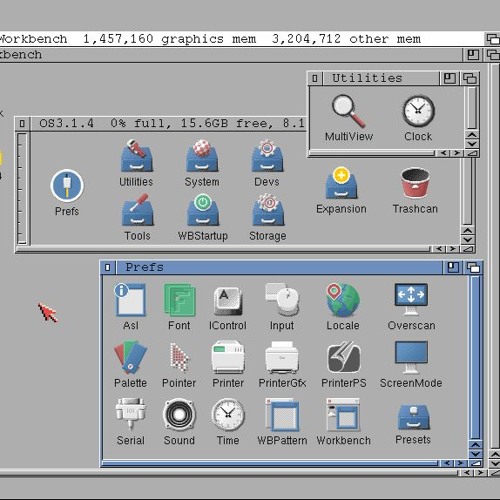Click the OS3.1.4 window scroll down arrow

(x=468, y=239)
